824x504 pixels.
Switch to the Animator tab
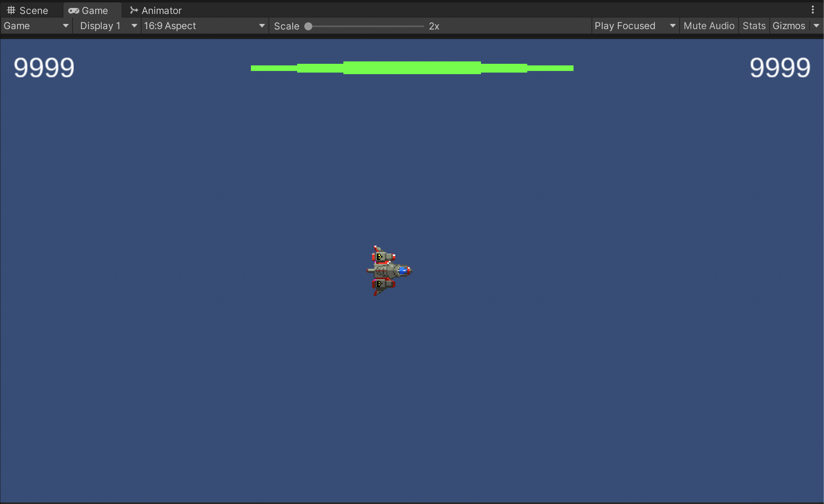pyautogui.click(x=161, y=10)
